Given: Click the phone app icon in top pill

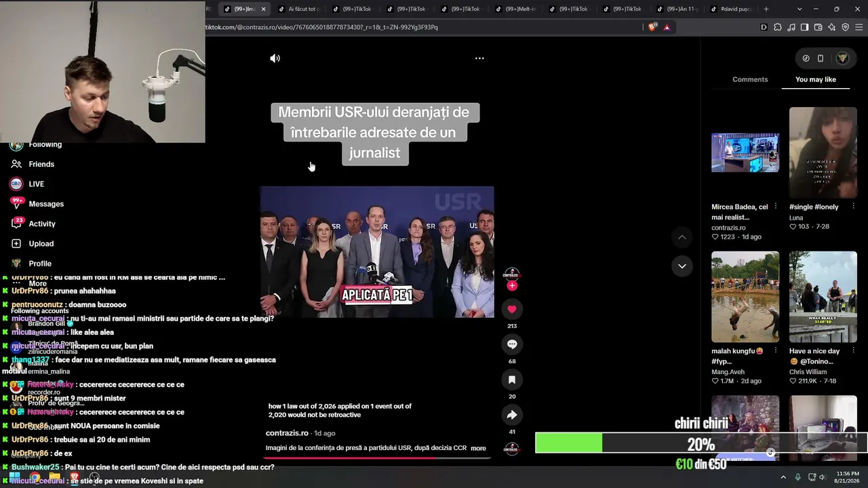Looking at the screenshot, I should (x=821, y=58).
